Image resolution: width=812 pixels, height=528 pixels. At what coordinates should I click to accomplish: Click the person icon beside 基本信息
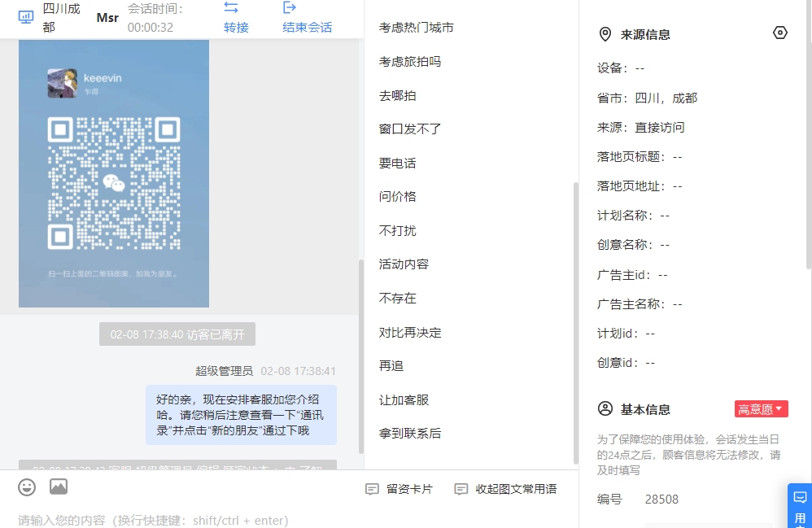point(605,409)
